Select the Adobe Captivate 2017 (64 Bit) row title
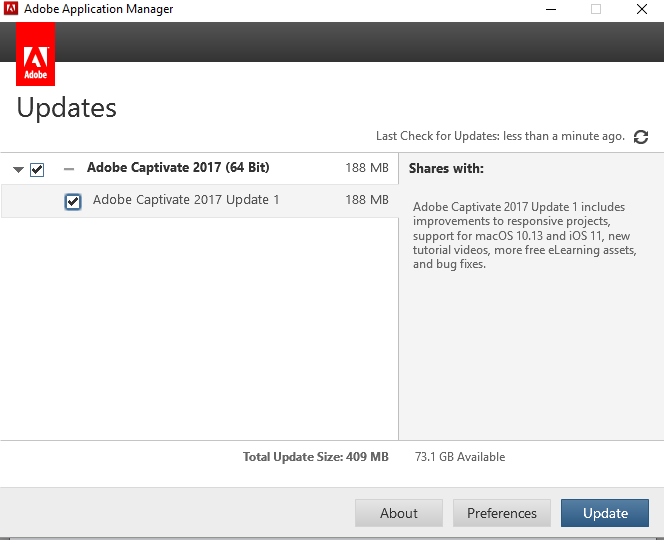The height and width of the screenshot is (540, 664). (x=178, y=167)
